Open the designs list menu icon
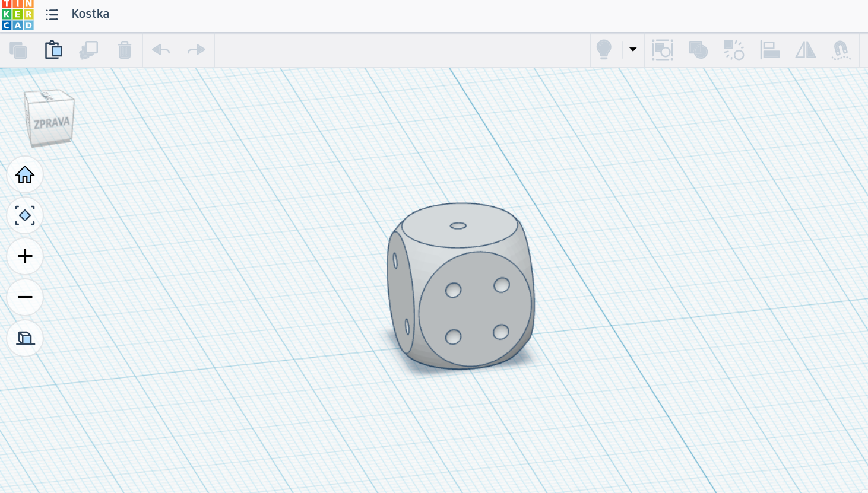Viewport: 868px width, 493px height. click(52, 15)
